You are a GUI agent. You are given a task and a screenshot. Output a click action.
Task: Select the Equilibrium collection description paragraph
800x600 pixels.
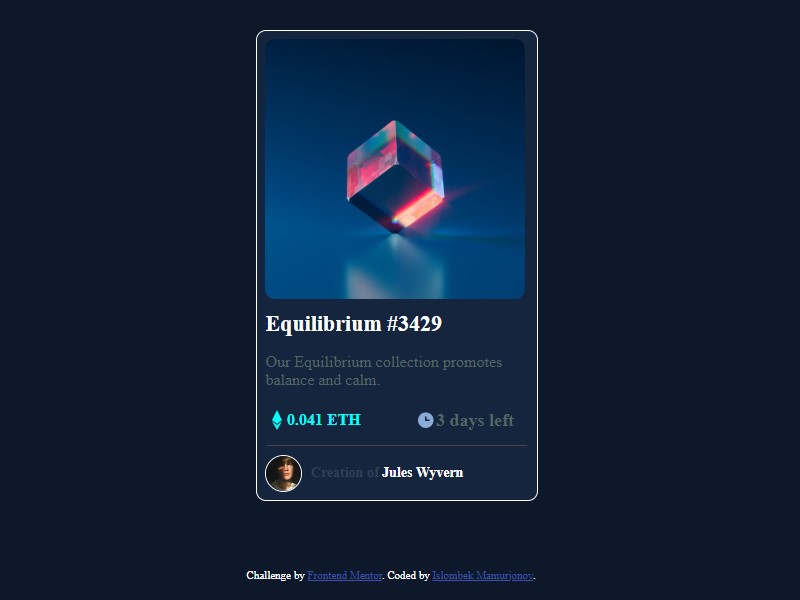click(384, 371)
